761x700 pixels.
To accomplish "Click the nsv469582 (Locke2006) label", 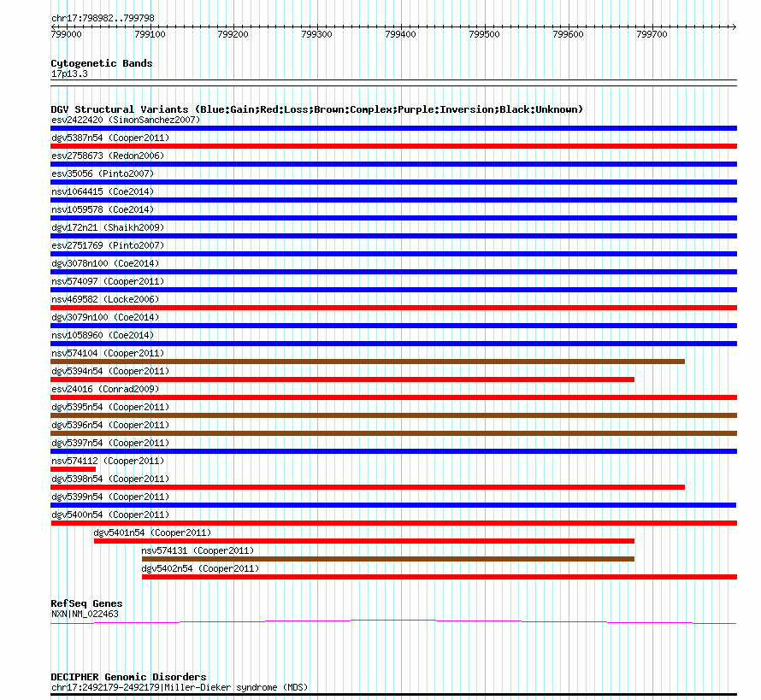I will pos(105,299).
